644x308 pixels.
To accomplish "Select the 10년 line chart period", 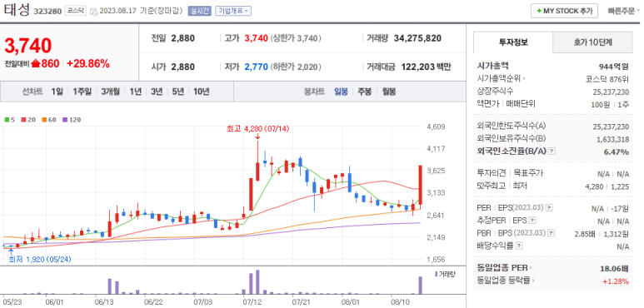I will pyautogui.click(x=202, y=92).
